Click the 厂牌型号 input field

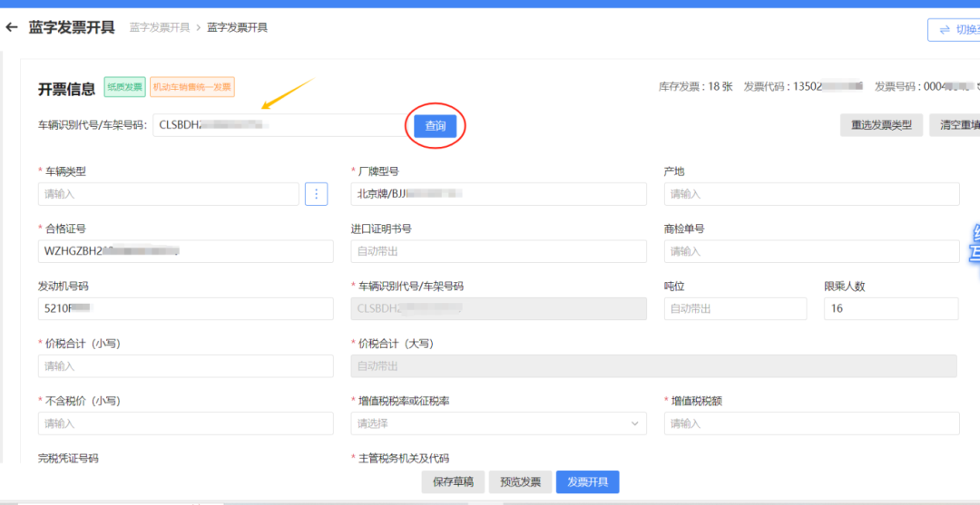499,194
